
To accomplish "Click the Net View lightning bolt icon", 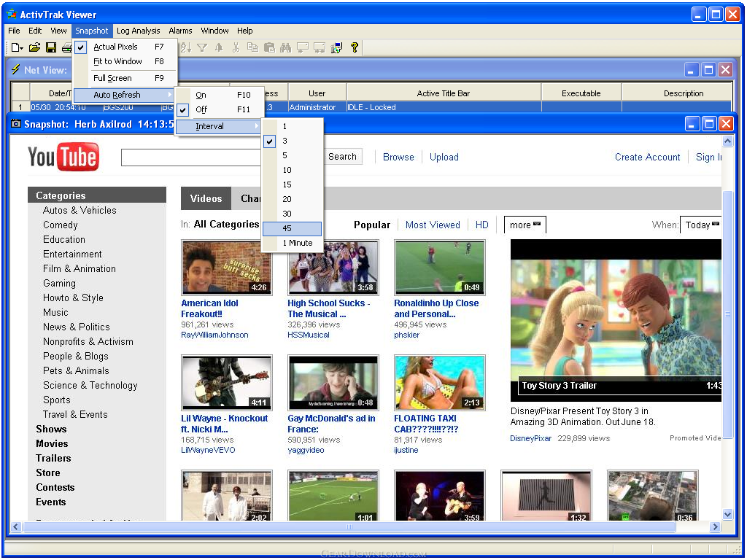I will [15, 69].
